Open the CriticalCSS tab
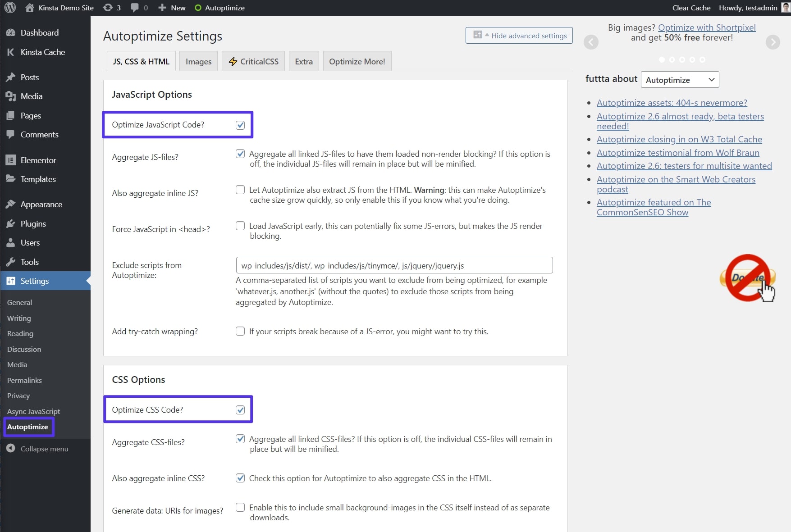 (x=253, y=61)
